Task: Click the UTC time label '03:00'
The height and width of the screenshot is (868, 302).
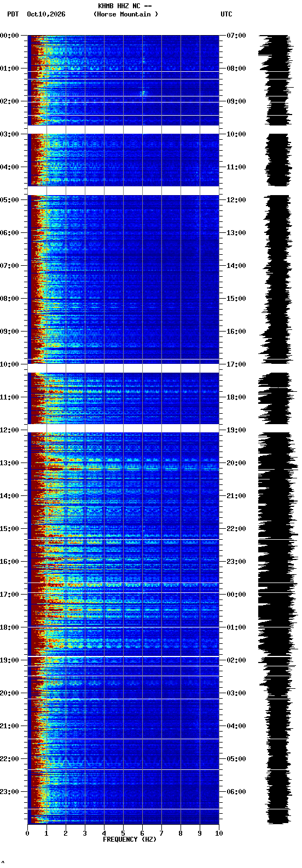Action: tap(236, 693)
